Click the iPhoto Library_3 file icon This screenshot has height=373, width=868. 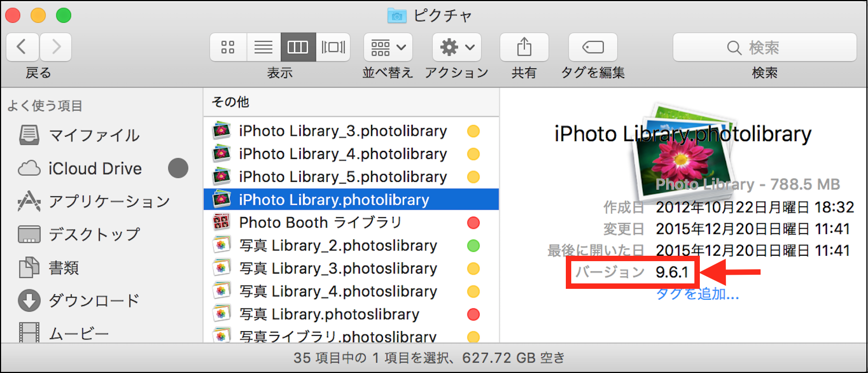(221, 131)
